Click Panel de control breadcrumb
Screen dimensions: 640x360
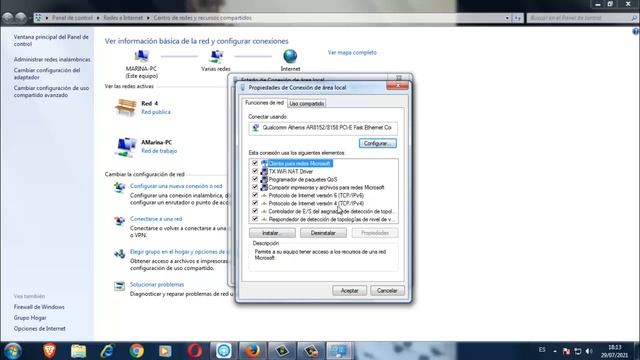click(72, 18)
